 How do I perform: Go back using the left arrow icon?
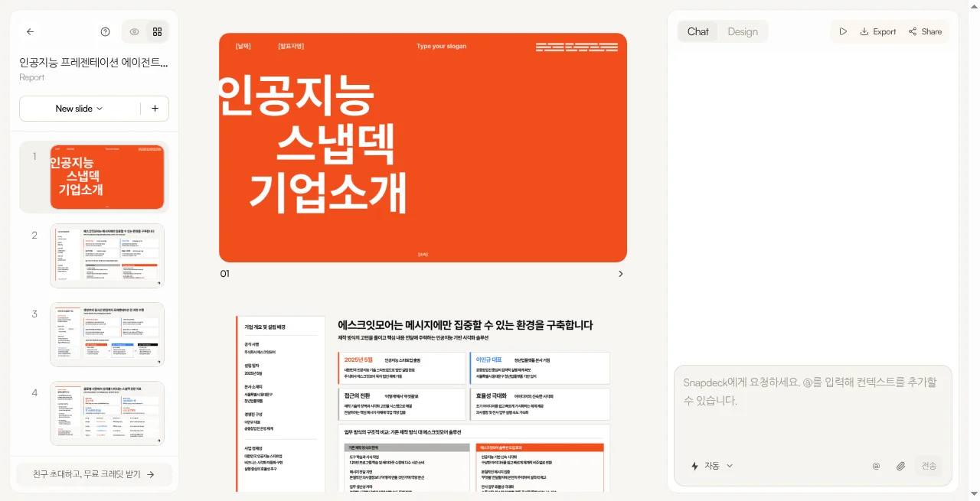[x=30, y=32]
